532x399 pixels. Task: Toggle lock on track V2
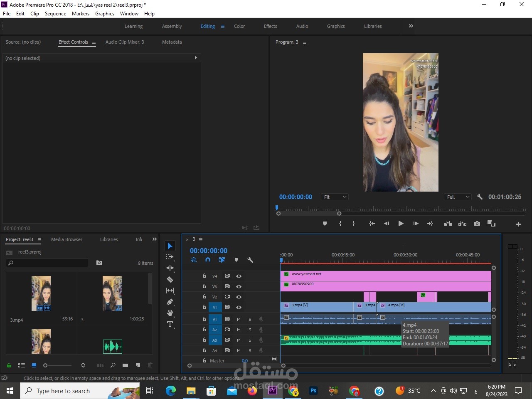204,297
